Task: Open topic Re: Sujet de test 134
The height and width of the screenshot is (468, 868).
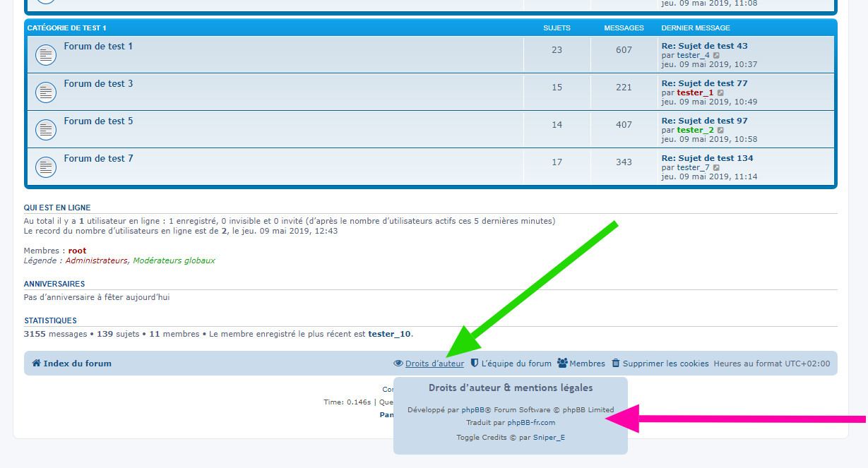Action: [707, 158]
